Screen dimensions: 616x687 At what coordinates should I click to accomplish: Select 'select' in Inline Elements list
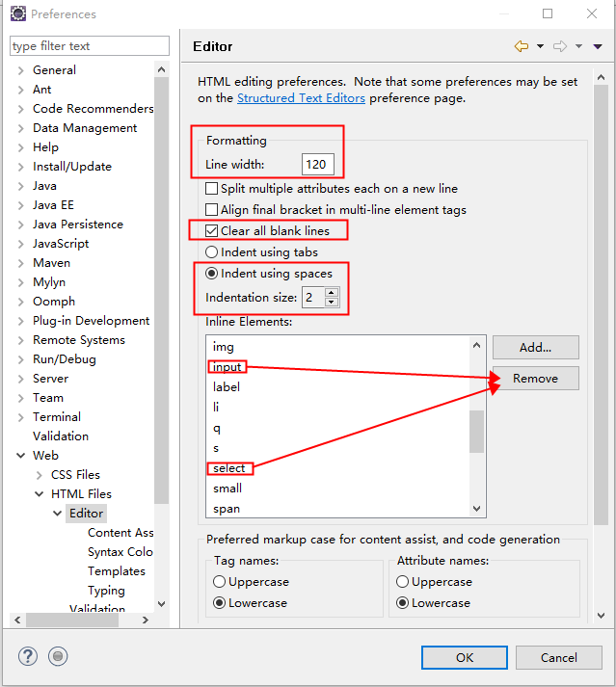[x=229, y=468]
